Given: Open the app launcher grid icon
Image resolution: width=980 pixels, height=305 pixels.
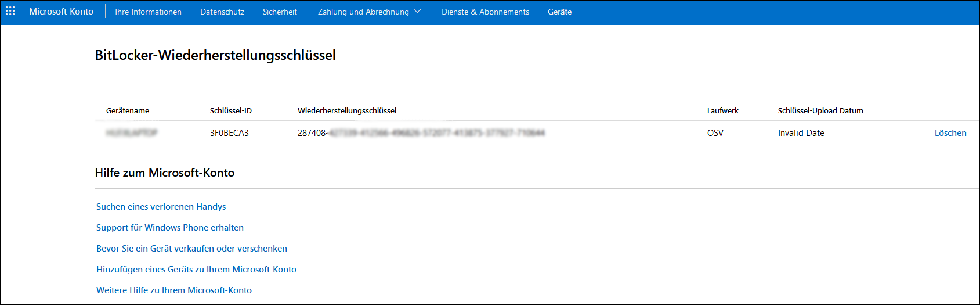Looking at the screenshot, I should 10,12.
